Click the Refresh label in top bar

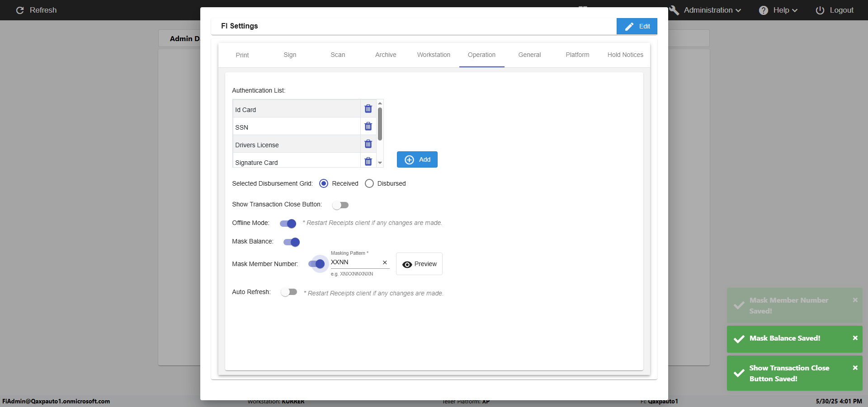point(43,10)
